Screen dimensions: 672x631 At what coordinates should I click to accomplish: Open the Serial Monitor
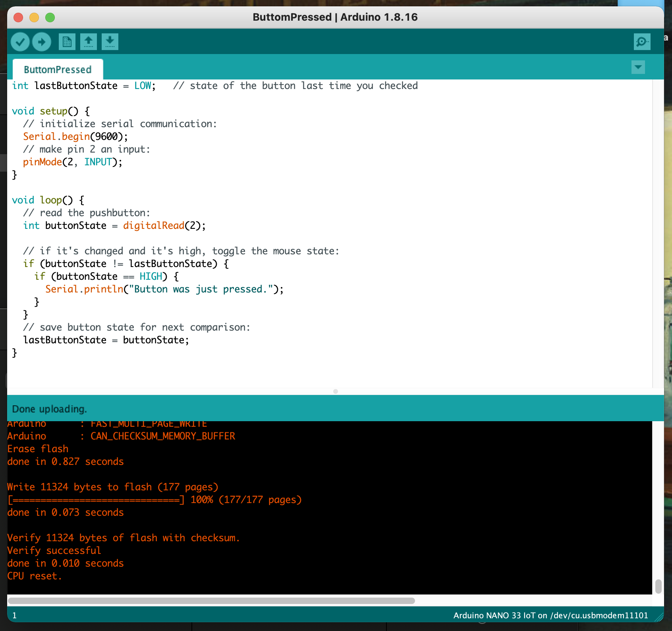[x=642, y=41]
